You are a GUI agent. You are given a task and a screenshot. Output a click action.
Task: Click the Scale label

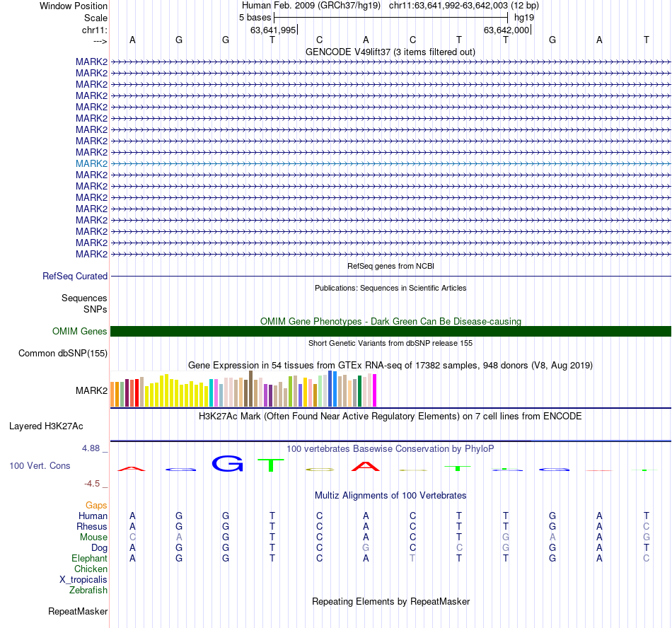click(x=95, y=18)
